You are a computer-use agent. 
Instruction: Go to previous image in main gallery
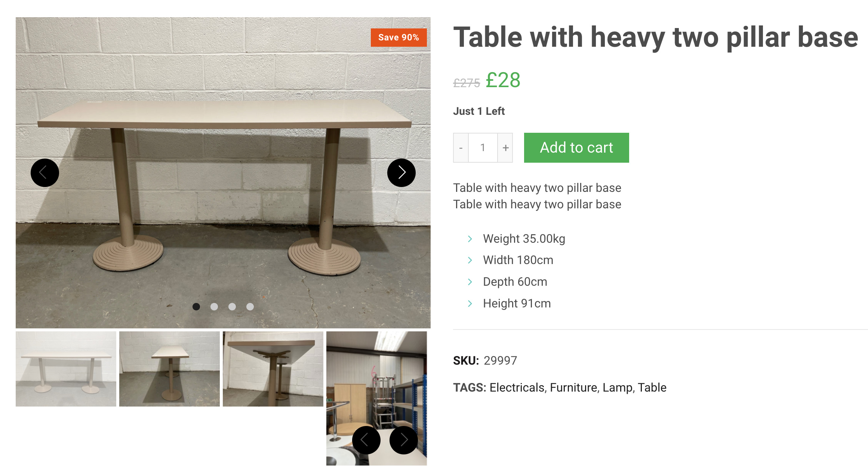point(45,173)
